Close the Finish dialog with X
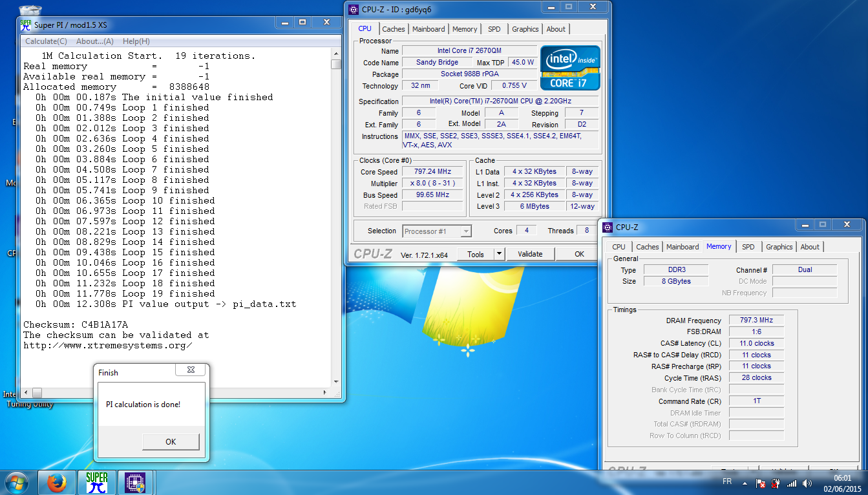868x495 pixels. [191, 370]
